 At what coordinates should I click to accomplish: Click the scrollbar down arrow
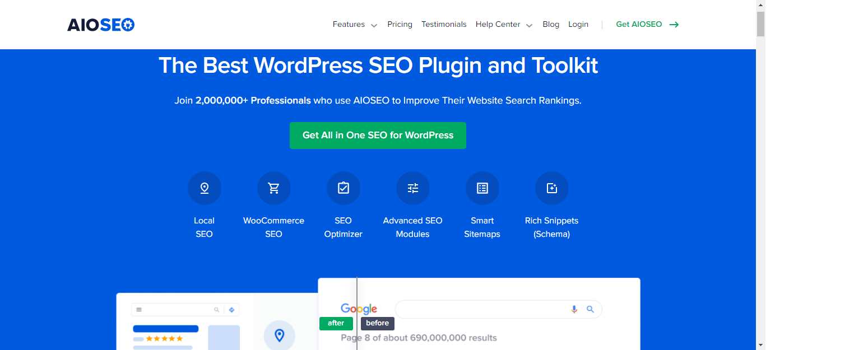click(x=760, y=345)
